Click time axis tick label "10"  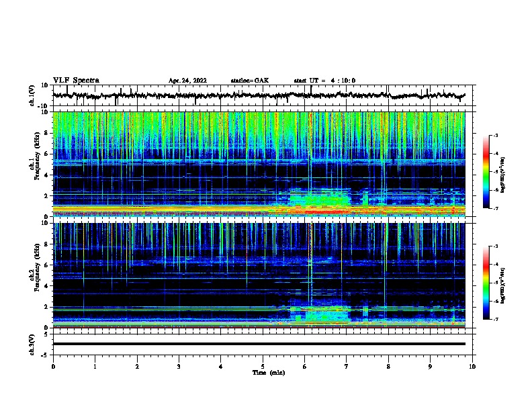pyautogui.click(x=472, y=367)
